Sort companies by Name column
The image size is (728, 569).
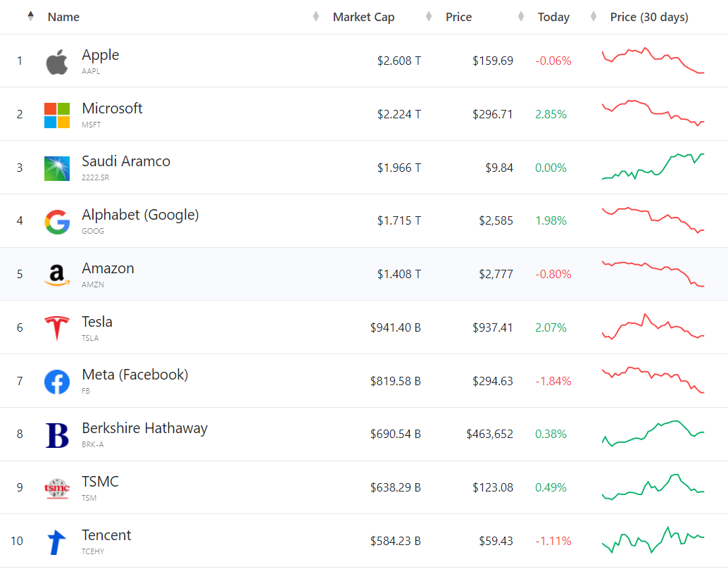pos(63,17)
